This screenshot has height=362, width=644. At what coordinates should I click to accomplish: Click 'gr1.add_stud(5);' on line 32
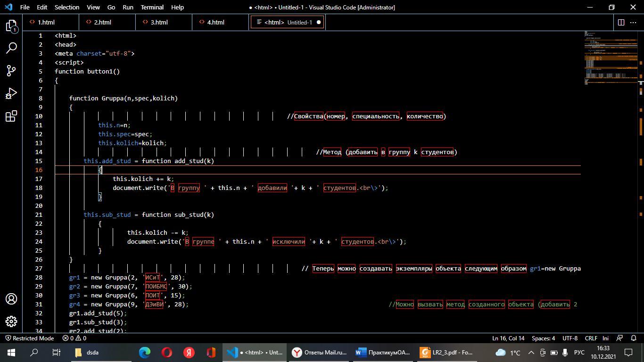(x=98, y=313)
